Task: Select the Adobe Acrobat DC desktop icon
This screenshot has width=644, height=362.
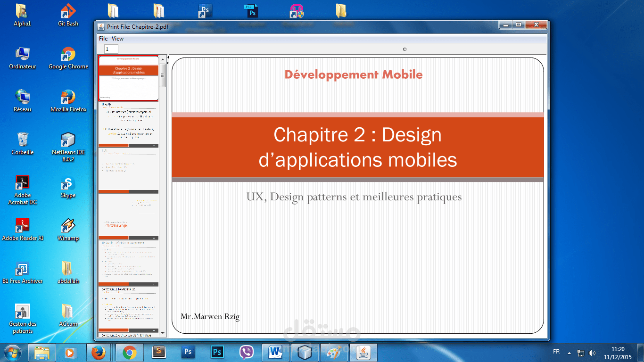Action: point(22,190)
